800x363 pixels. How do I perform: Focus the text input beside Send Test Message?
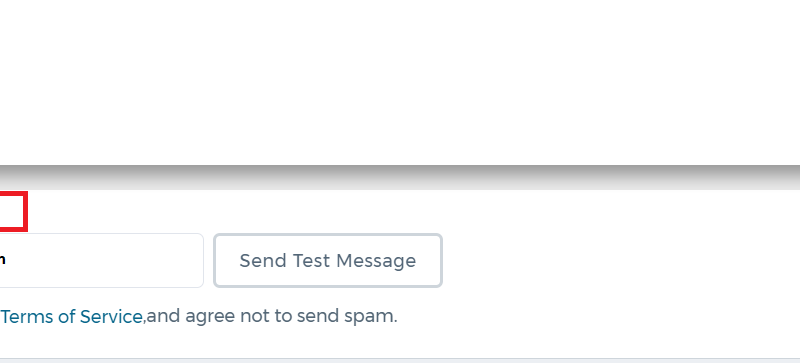[x=102, y=260]
